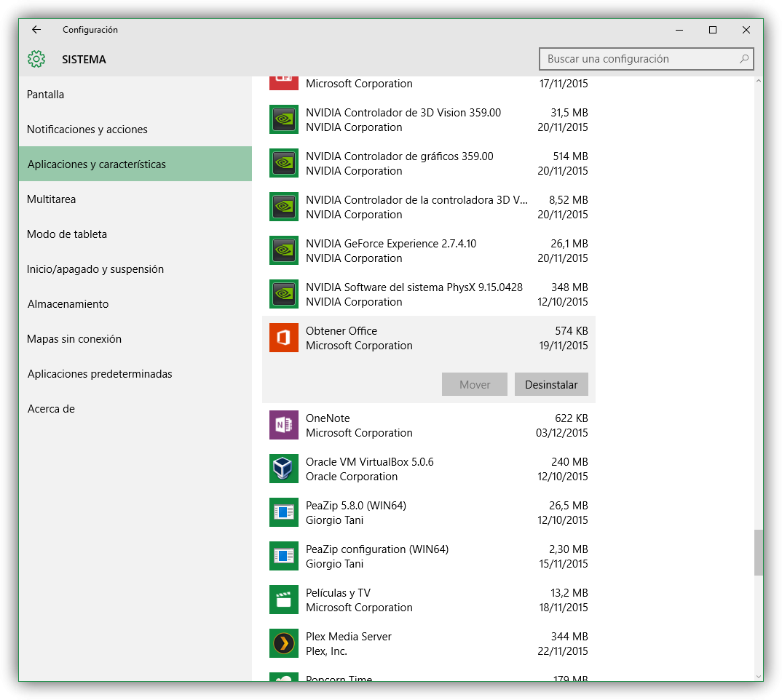
Task: Click the vertical scrollbar thumb of the app list
Action: point(759,552)
